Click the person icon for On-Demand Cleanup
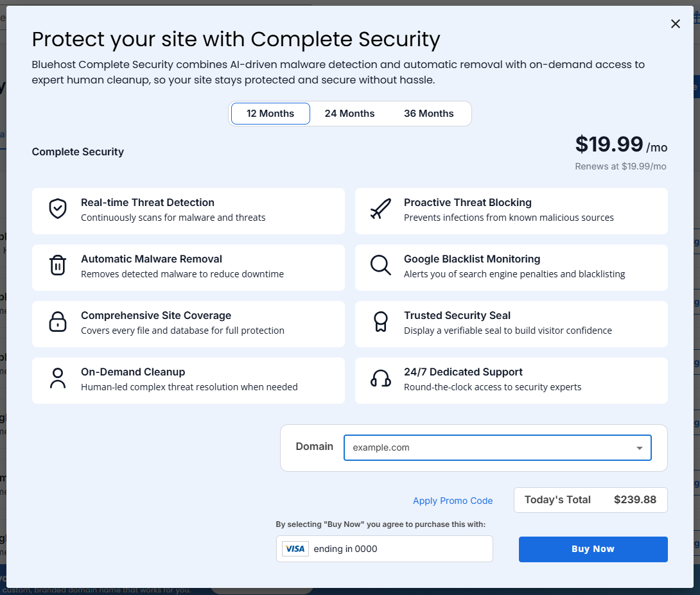 click(x=58, y=378)
